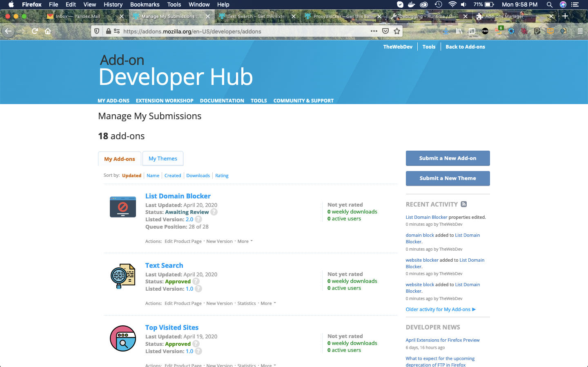Open the notepad-with-pencil extension icon

point(537,31)
